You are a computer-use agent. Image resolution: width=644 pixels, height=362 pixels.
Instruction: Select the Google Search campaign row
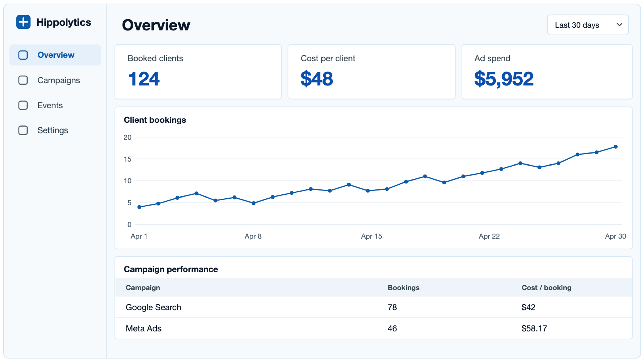373,307
